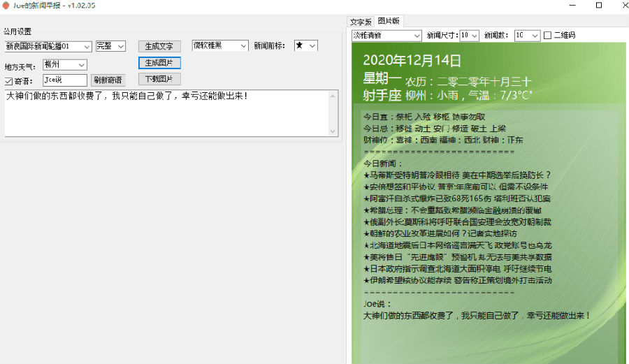629x364 pixels.
Task: Select the 图片版 tab
Action: point(387,21)
